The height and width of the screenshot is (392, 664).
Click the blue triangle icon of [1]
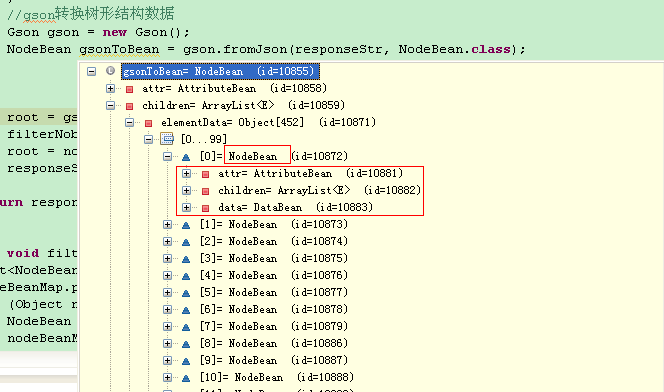186,225
